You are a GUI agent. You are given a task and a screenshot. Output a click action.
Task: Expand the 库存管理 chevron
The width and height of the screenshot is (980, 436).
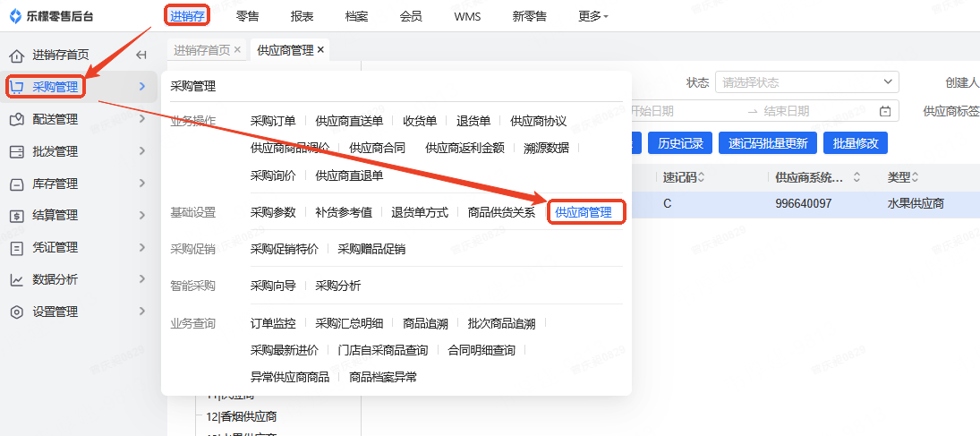[x=142, y=184]
